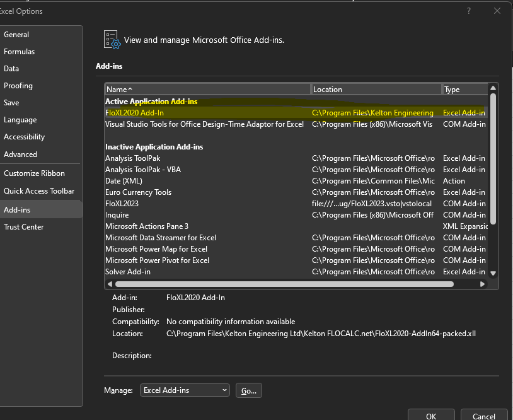
Task: Click the vertical scrollbar down arrow
Action: 493,273
